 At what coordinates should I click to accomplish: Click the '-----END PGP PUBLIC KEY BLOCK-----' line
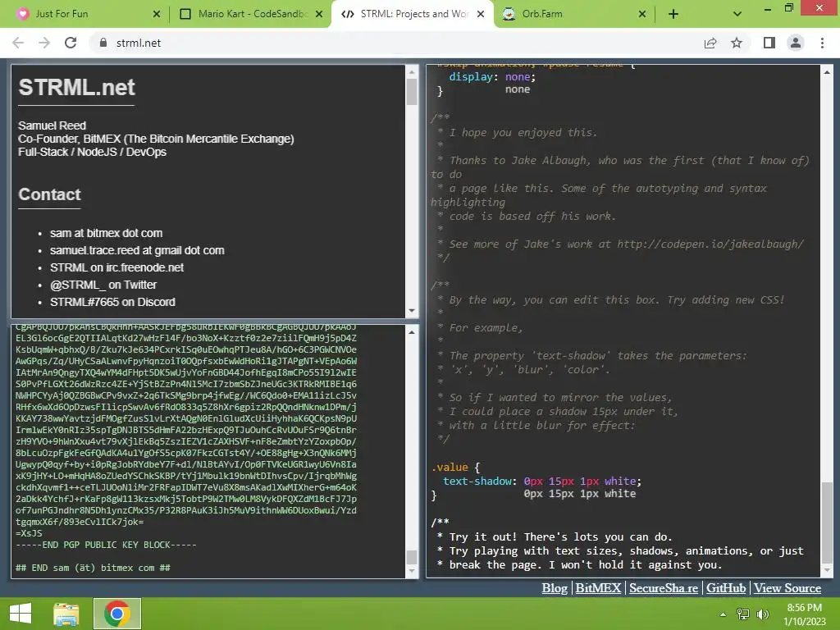click(106, 545)
